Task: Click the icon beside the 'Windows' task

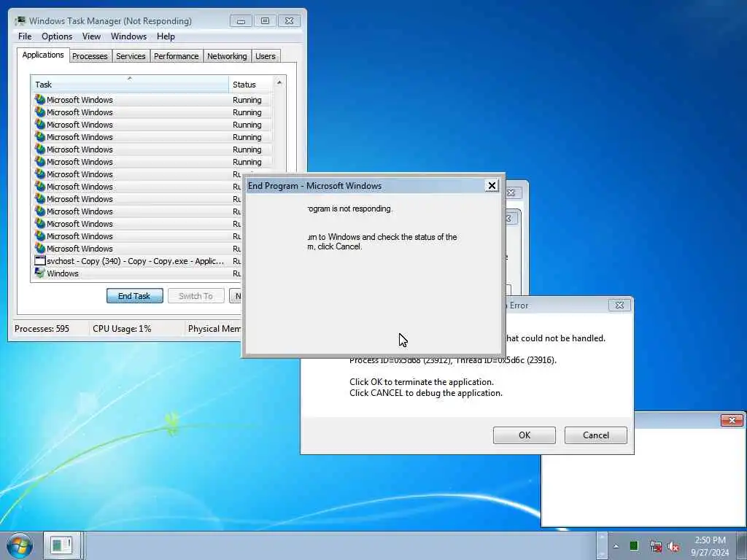Action: coord(39,273)
